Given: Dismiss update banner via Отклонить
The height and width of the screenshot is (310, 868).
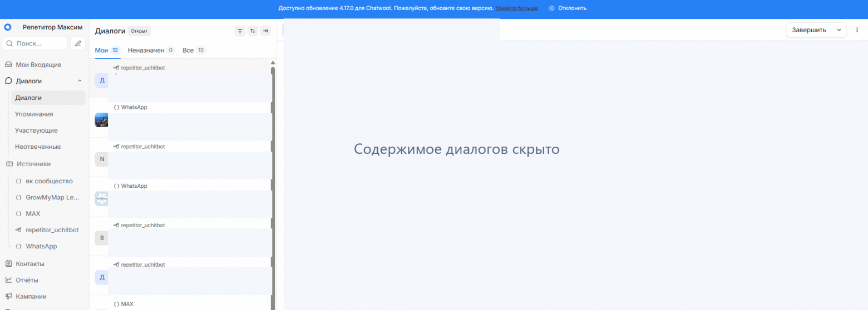Looking at the screenshot, I should click(x=568, y=8).
